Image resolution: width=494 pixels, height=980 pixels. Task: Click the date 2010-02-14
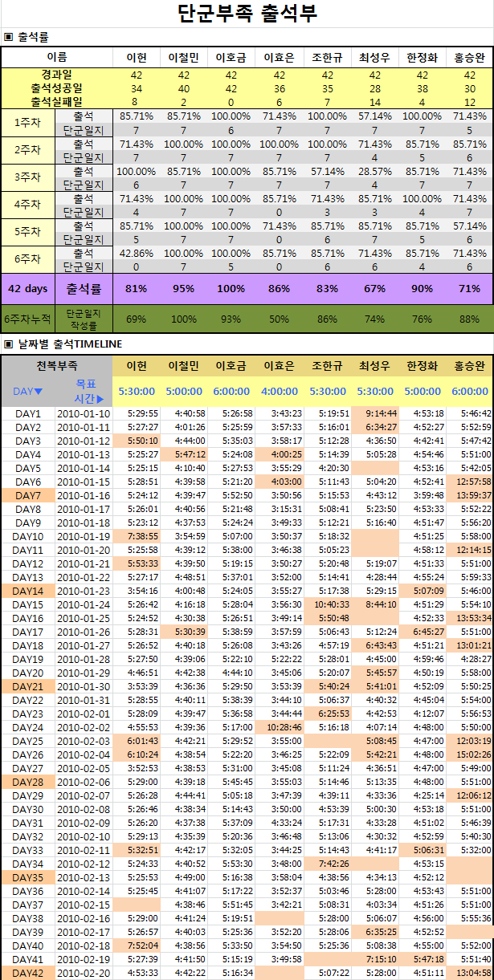84,891
